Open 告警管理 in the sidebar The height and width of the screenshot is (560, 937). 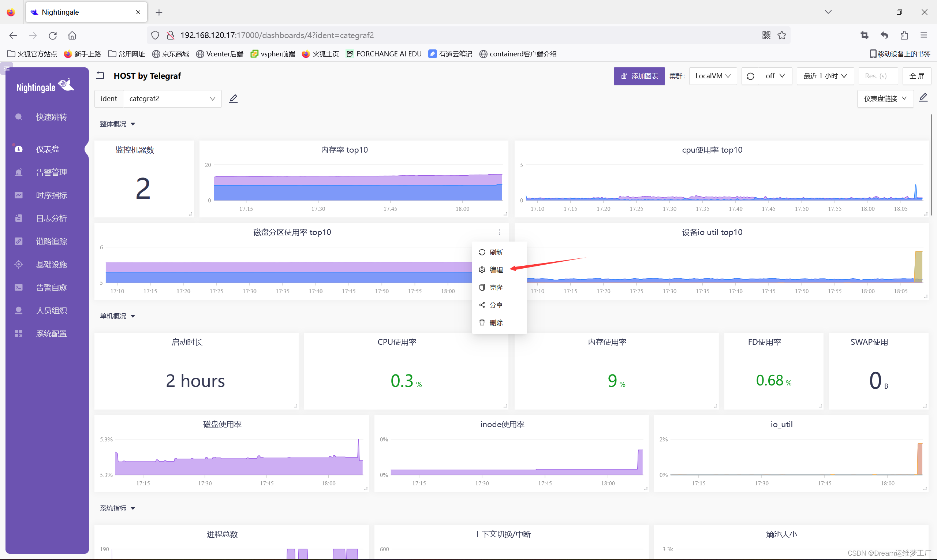(x=51, y=172)
